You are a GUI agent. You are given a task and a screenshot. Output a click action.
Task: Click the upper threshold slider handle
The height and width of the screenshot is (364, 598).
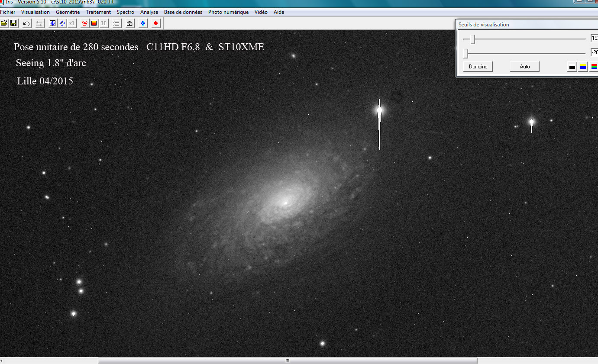point(473,39)
